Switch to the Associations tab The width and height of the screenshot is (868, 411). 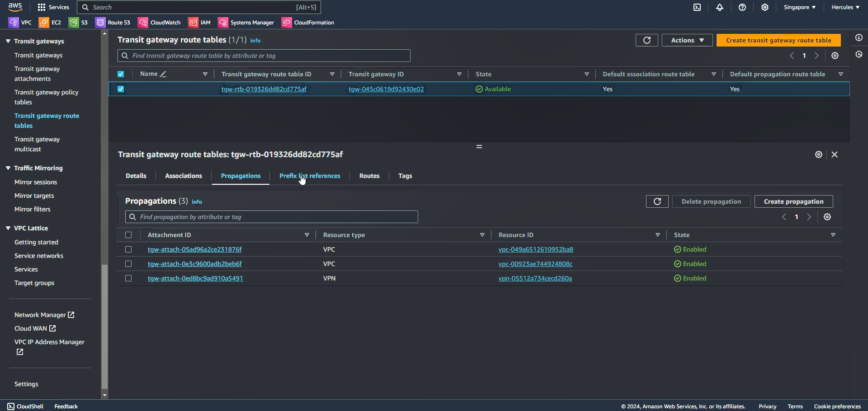click(x=184, y=176)
